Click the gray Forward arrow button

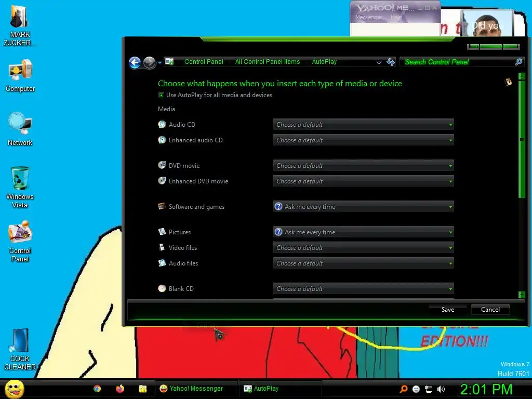[149, 62]
